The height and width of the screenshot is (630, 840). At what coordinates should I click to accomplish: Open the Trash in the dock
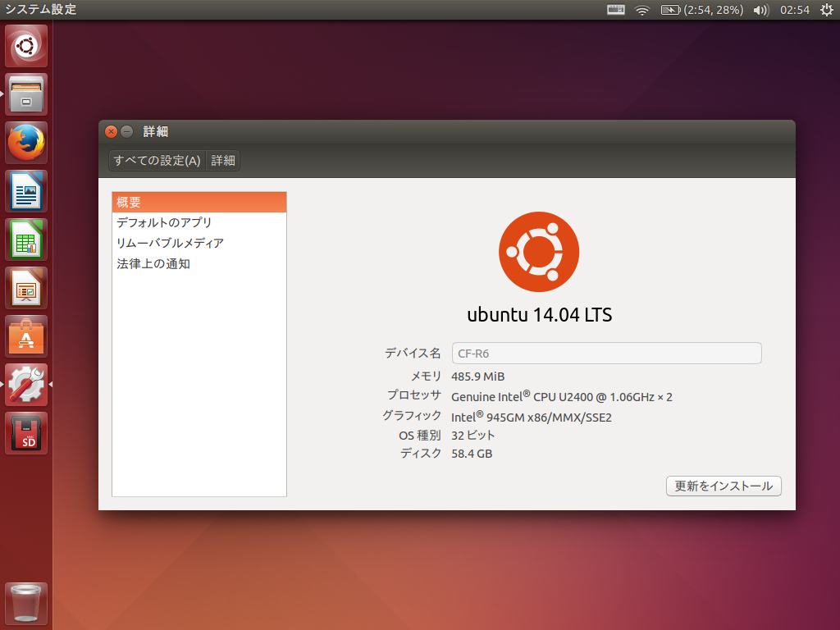[x=26, y=604]
